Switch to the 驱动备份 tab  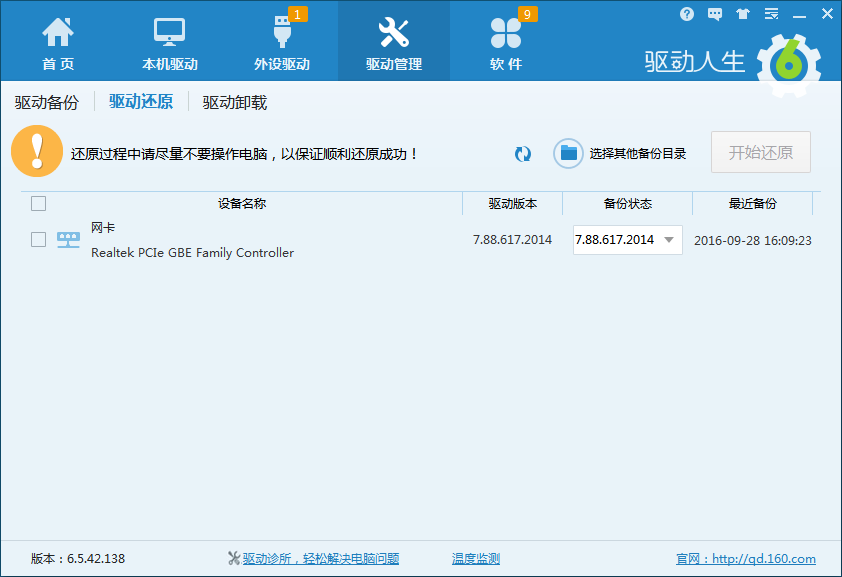click(x=46, y=102)
